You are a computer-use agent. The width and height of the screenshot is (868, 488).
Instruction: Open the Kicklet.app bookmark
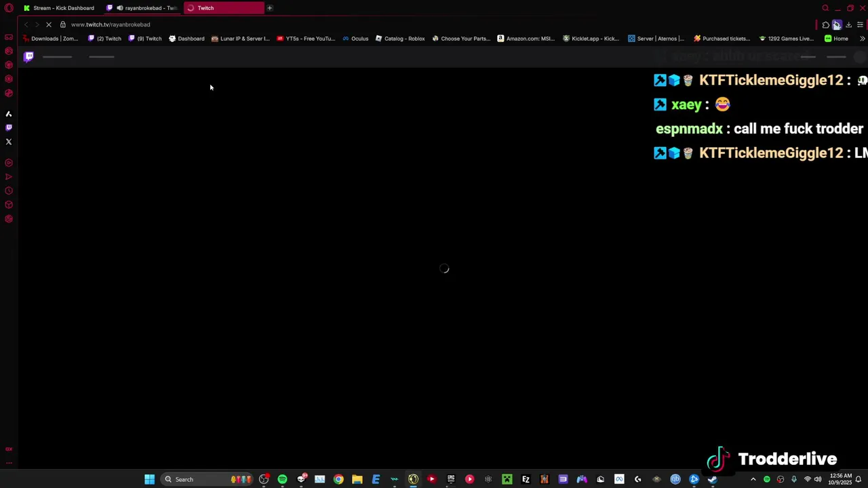coord(591,39)
